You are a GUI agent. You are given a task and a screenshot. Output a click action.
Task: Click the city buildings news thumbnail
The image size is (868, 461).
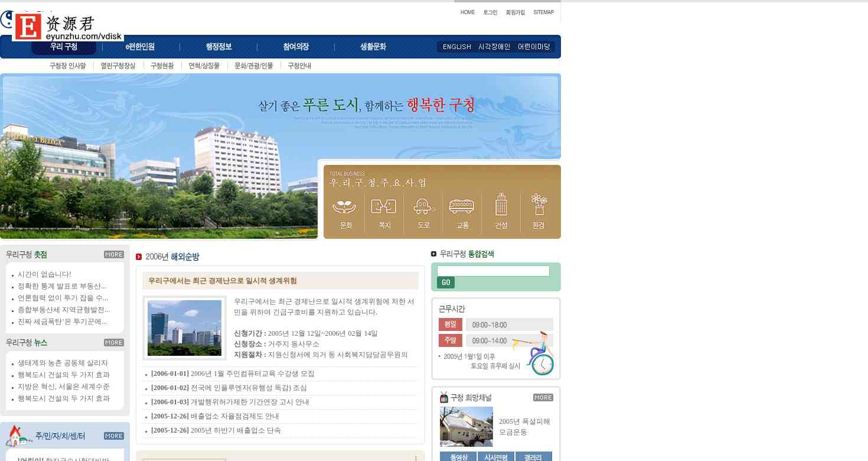184,328
